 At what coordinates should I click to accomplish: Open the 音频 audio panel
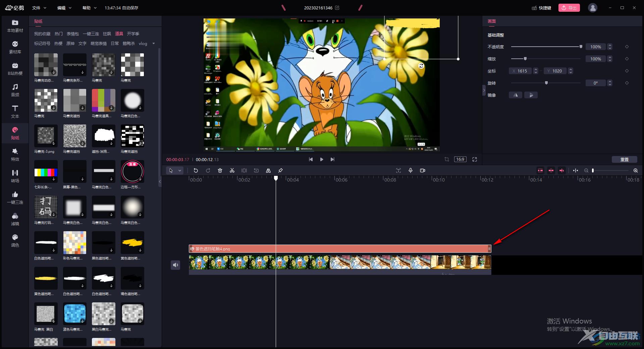(x=15, y=90)
